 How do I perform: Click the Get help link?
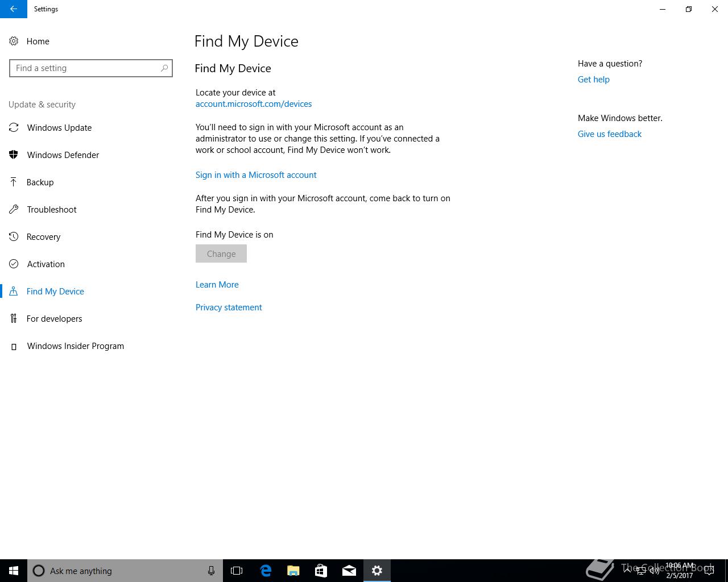[594, 80]
